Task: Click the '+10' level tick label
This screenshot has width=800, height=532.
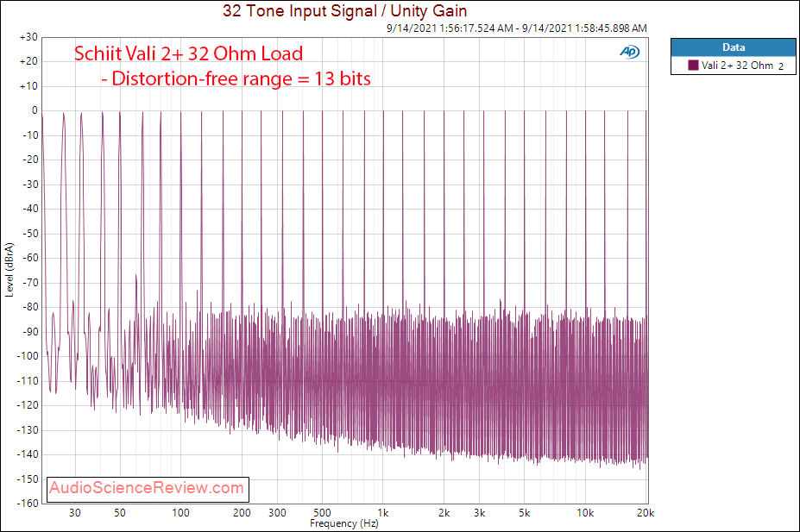Action: tap(28, 86)
